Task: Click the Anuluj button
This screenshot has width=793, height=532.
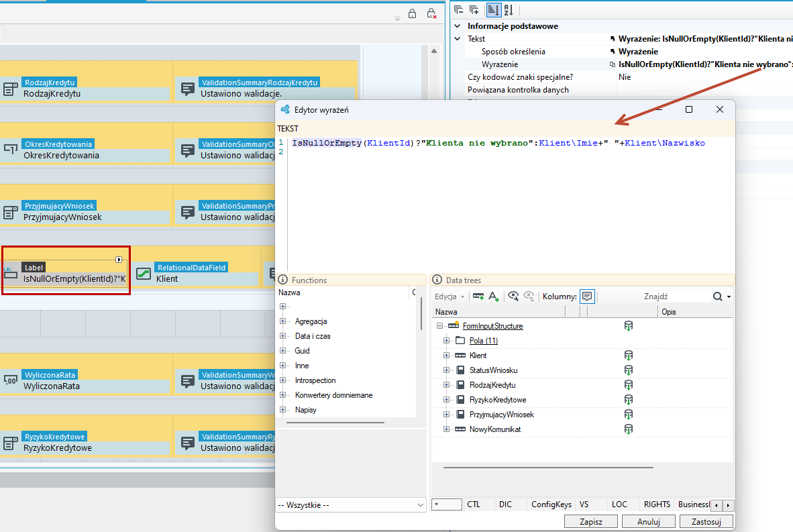Action: tap(648, 521)
